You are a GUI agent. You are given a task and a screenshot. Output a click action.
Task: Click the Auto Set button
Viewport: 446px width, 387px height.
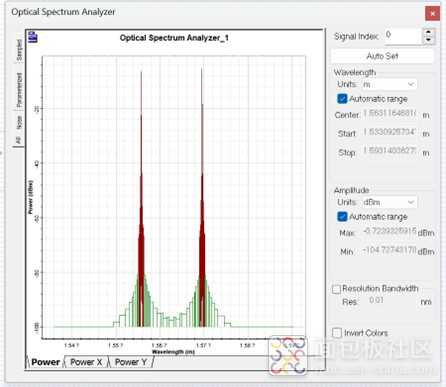click(382, 56)
